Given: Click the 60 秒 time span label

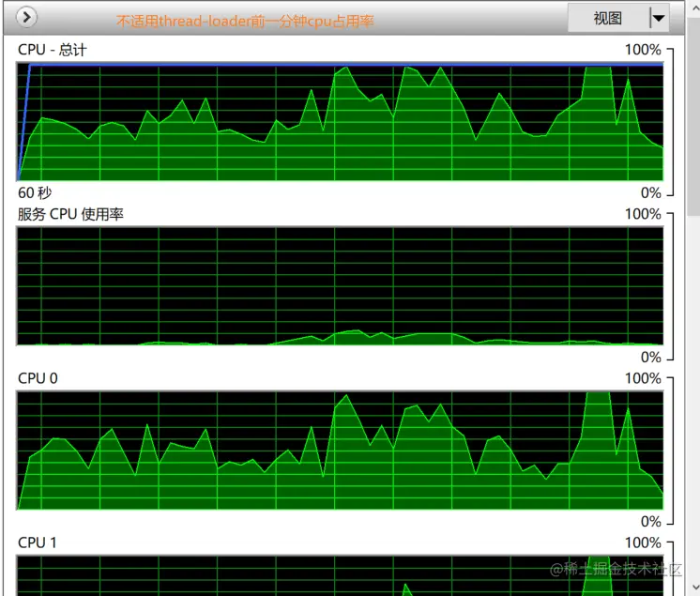Looking at the screenshot, I should pos(35,192).
